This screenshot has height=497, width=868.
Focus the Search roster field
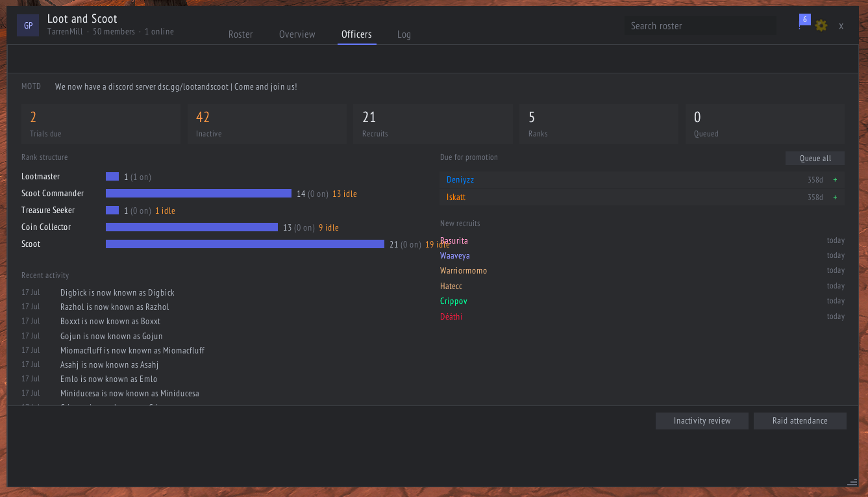(701, 26)
